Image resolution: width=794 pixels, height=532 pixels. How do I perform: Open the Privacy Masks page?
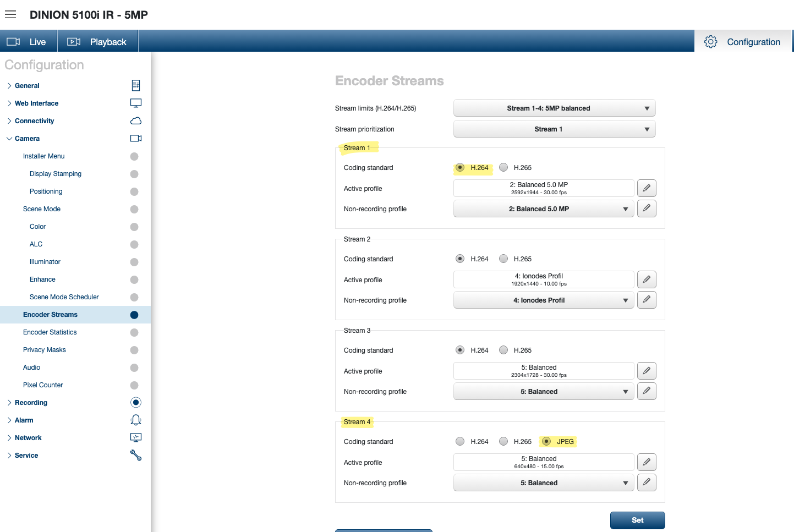[x=44, y=350]
